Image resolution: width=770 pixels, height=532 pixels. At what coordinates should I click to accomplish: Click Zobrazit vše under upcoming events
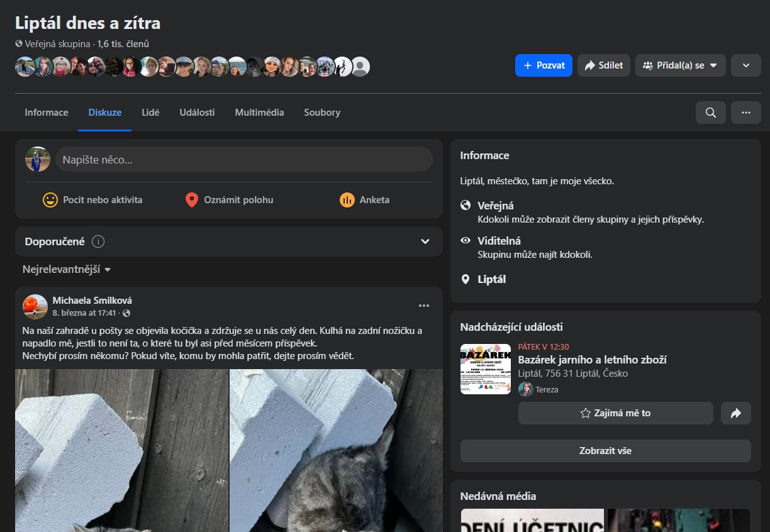tap(605, 451)
